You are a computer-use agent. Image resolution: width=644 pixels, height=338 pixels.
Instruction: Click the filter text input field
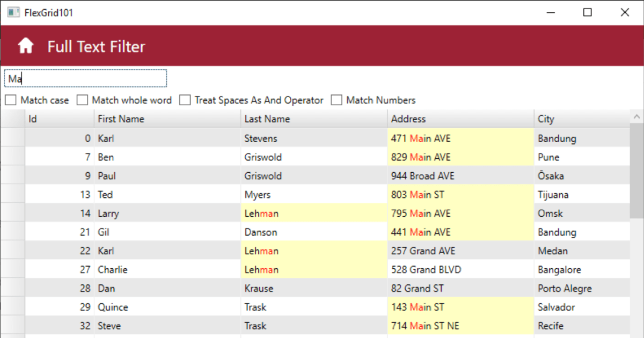pos(86,78)
